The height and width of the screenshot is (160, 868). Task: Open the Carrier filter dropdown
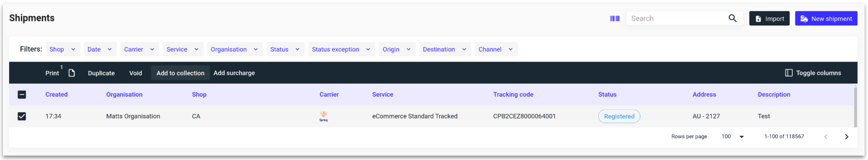coord(139,50)
